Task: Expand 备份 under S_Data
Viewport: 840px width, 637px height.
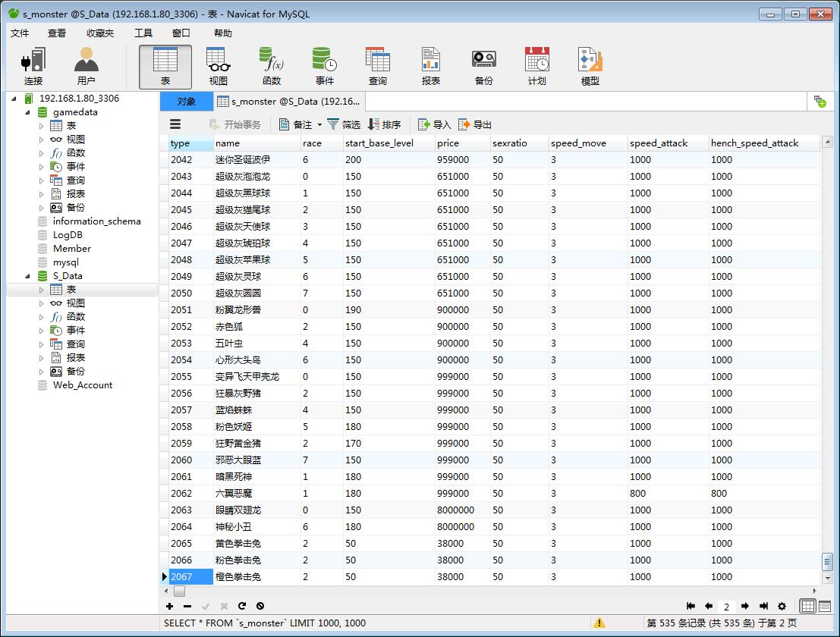Action: [x=41, y=372]
